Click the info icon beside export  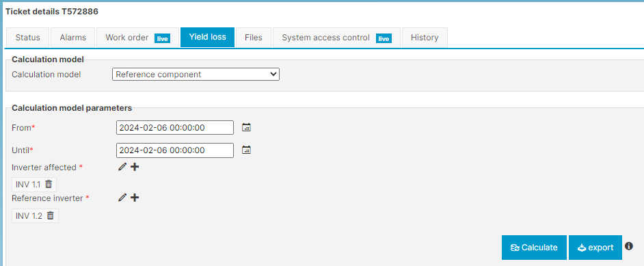click(x=629, y=246)
